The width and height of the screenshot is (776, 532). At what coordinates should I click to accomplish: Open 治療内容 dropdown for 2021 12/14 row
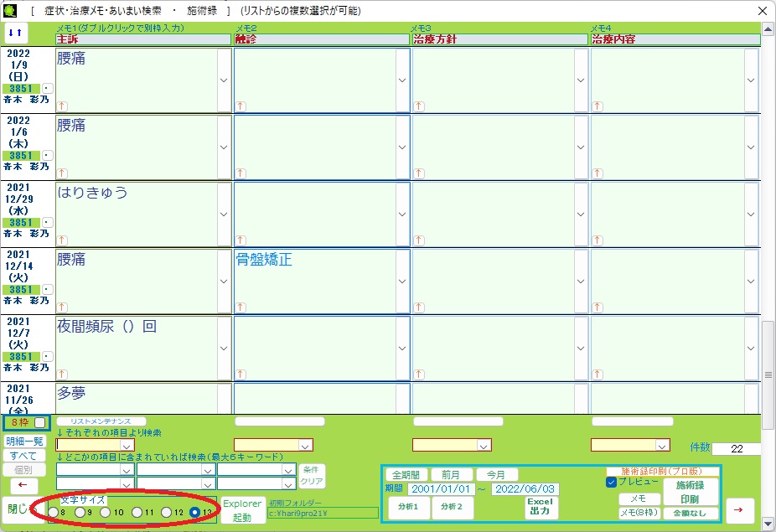pos(751,281)
